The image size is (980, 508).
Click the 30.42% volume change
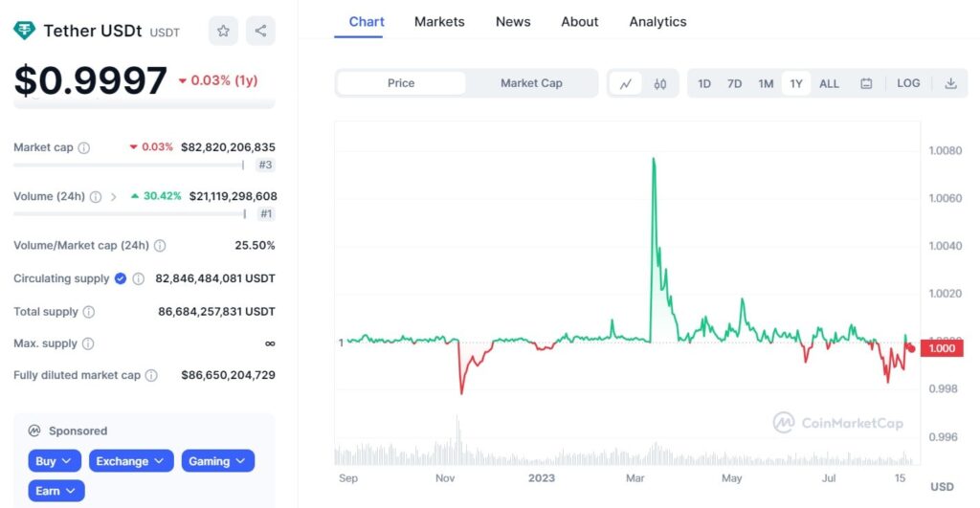(156, 196)
